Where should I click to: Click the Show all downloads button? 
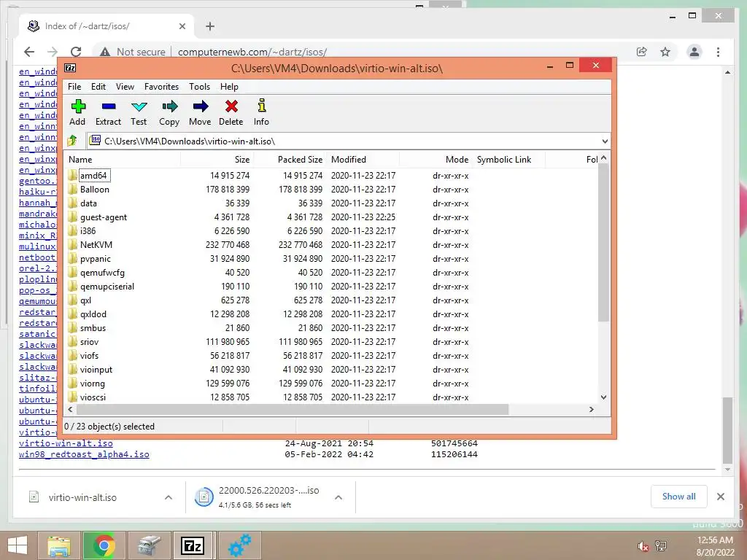[679, 496]
